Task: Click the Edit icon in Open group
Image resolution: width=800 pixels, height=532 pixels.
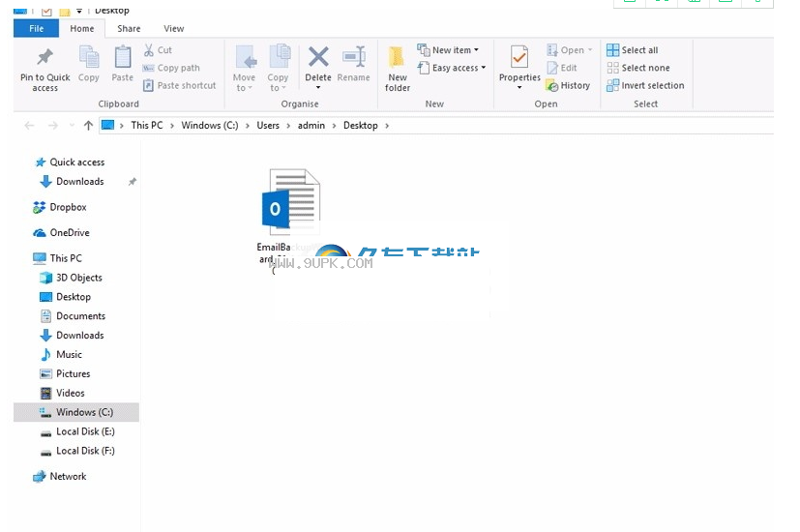Action: [x=552, y=68]
